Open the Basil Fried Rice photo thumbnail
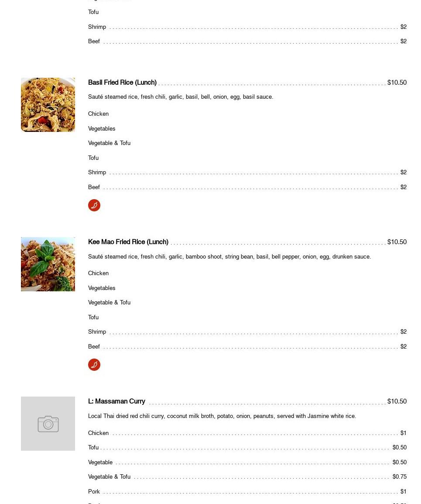 click(48, 105)
